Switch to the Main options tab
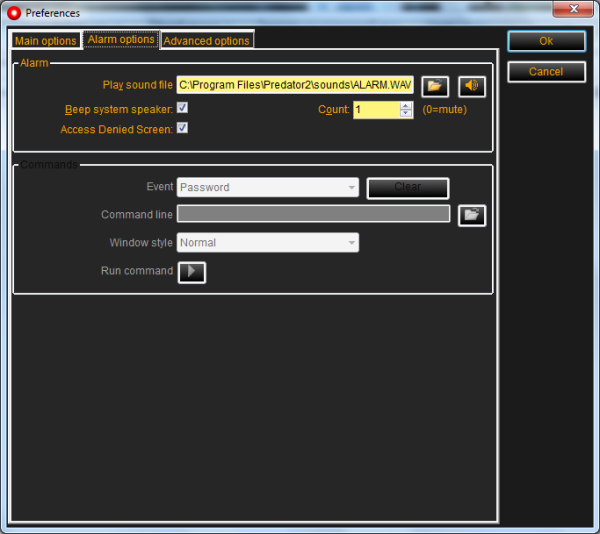Image resolution: width=600 pixels, height=534 pixels. click(x=45, y=41)
